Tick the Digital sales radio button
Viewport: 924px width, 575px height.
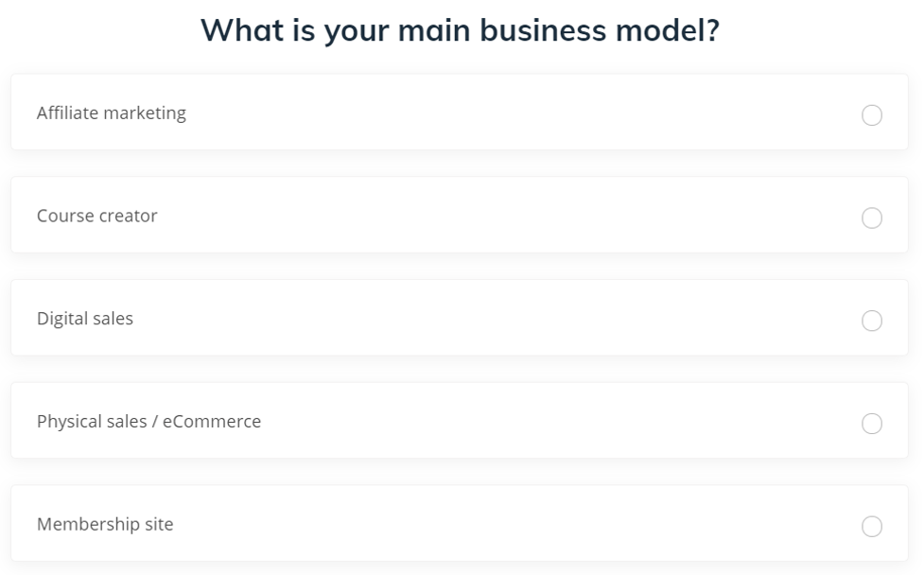click(872, 321)
